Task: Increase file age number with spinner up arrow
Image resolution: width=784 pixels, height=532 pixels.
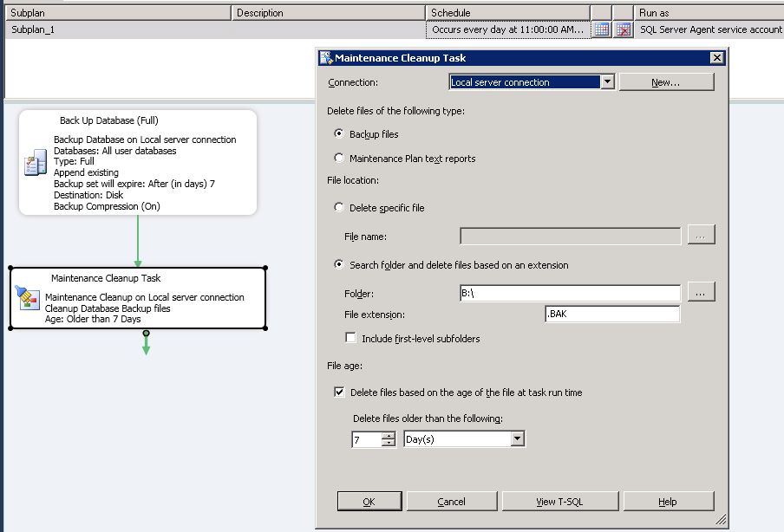Action: 389,436
